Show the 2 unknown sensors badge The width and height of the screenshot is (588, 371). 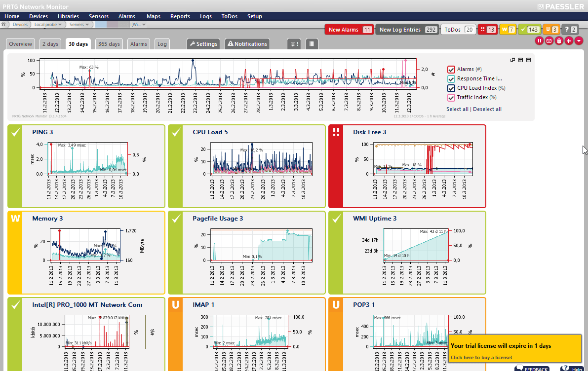click(571, 30)
